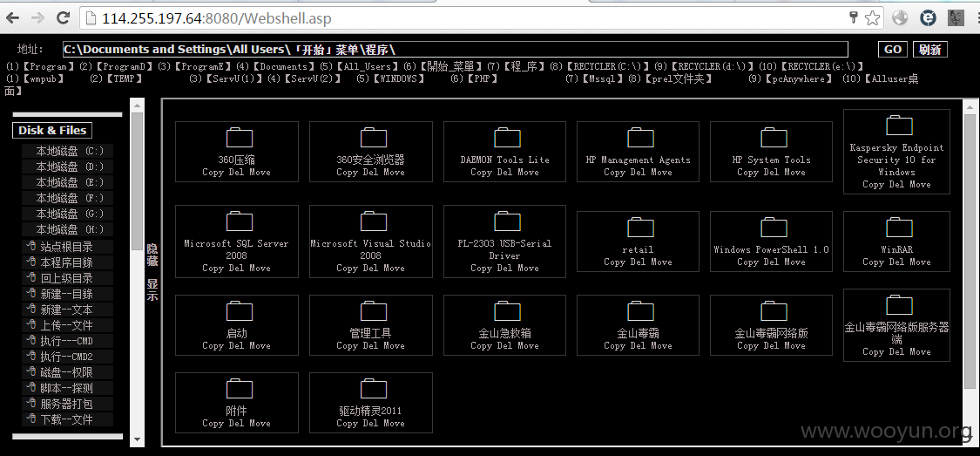This screenshot has width=980, height=456.
Task: Choose 上传--文件 to upload a file
Action: click(67, 324)
